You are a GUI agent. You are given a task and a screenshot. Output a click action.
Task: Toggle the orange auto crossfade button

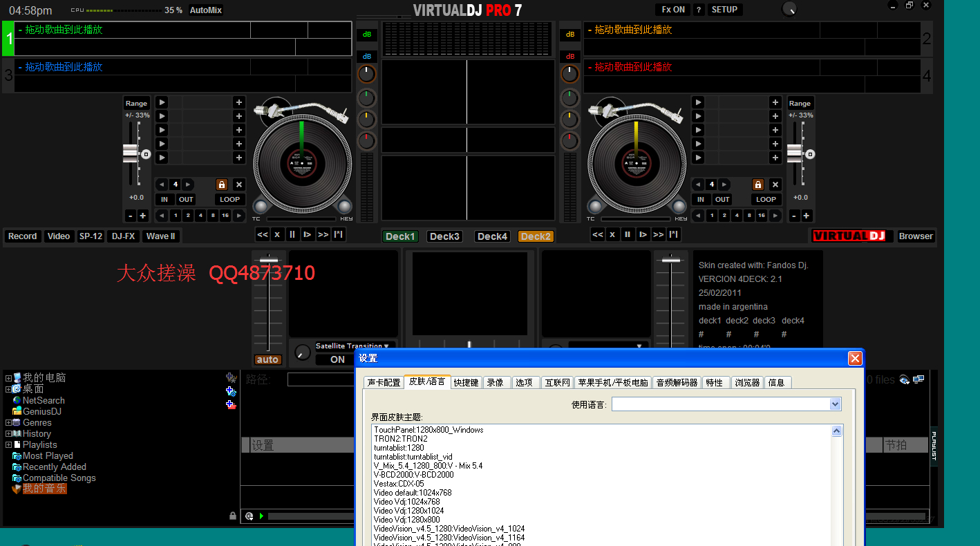267,359
